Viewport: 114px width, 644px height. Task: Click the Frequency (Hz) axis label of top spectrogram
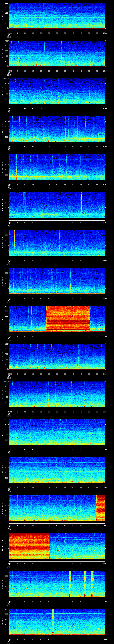click(3, 16)
